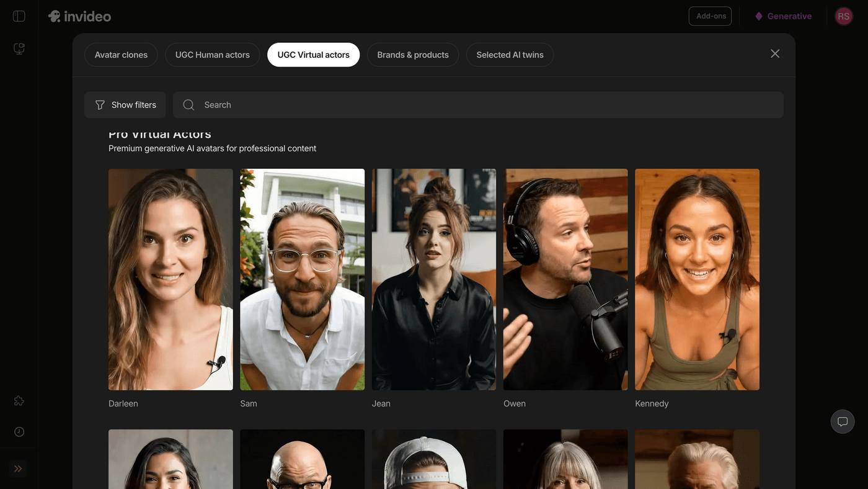Close the actor selection dialog
Screen dimensions: 868x489
pos(775,54)
